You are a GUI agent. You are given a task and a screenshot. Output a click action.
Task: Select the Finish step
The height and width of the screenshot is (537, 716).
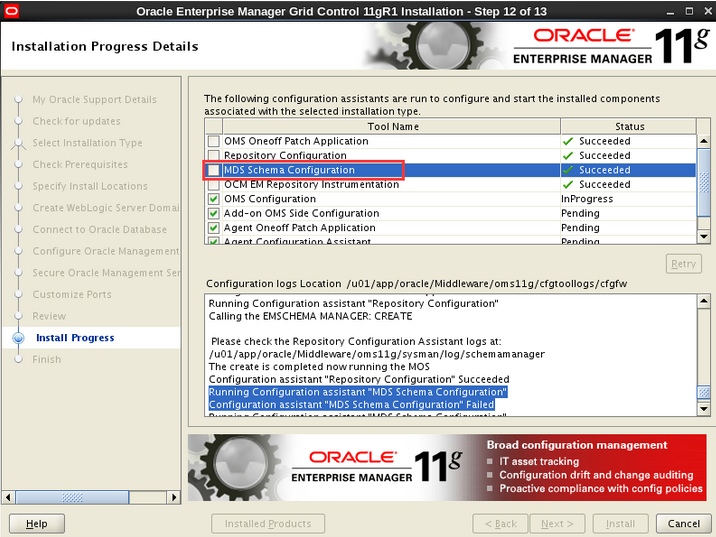point(47,359)
